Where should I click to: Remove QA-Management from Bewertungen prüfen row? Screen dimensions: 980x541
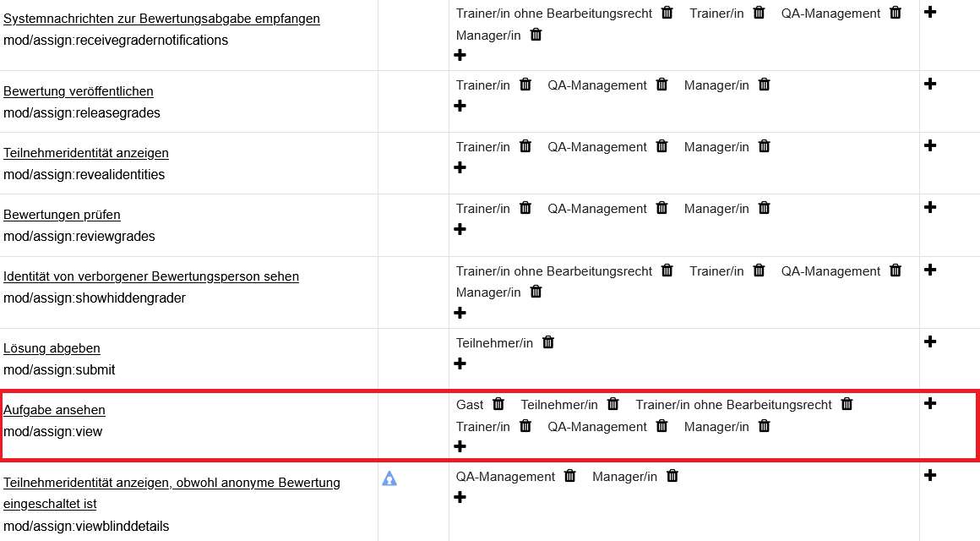661,208
